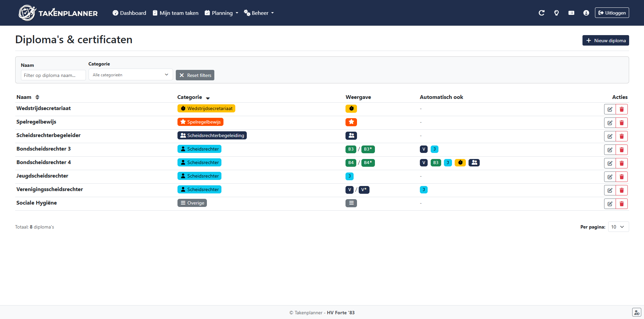
Task: Open the ID card icon in the navbar
Action: coord(571,13)
